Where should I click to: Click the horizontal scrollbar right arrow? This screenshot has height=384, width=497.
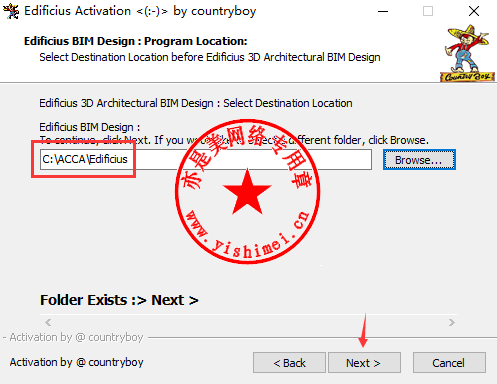click(x=452, y=322)
